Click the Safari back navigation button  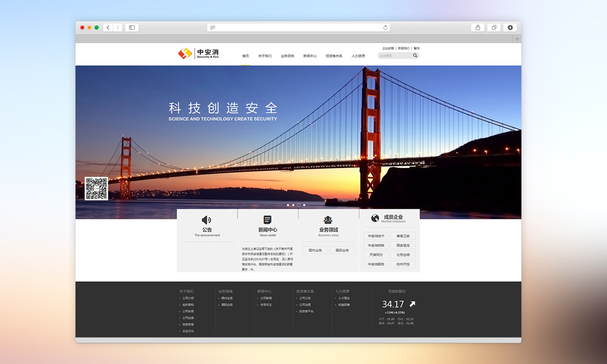108,28
